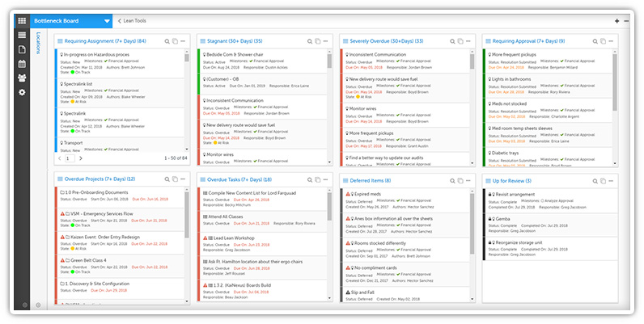Open the vertical Locations tab

38,43
